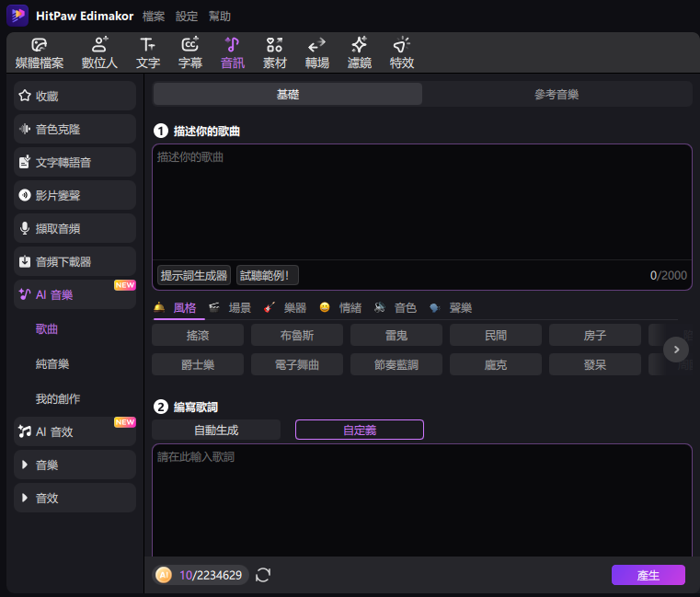
Task: Show more style tags with right chevron
Action: point(676,350)
